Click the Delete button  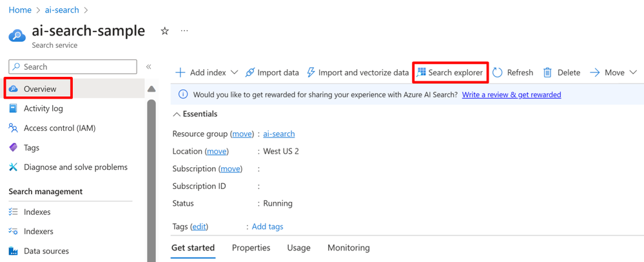(561, 73)
